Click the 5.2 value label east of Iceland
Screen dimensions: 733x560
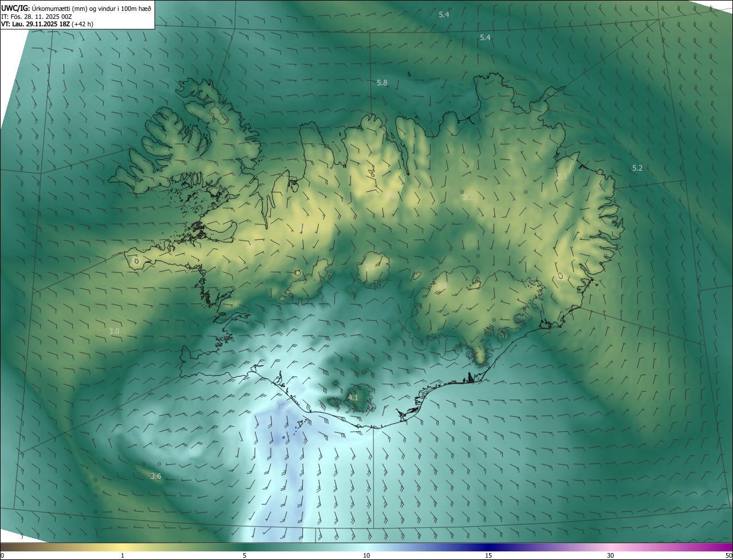pos(637,168)
